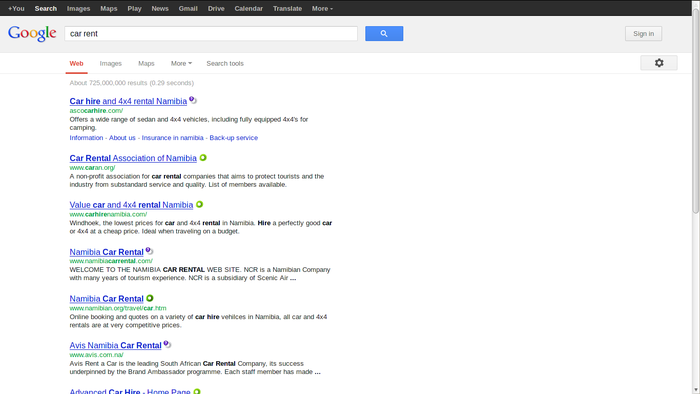Viewport: 700px width, 394px height.
Task: Open the Search tools options
Action: 225,63
